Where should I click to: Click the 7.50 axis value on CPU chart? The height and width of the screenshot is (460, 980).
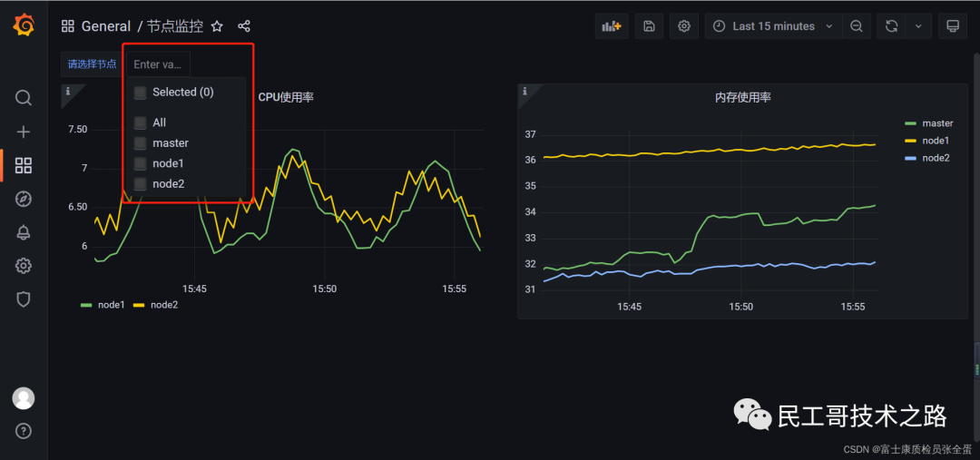click(x=77, y=130)
